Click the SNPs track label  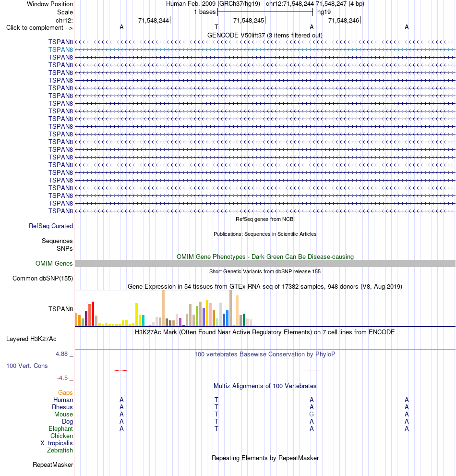tap(65, 248)
